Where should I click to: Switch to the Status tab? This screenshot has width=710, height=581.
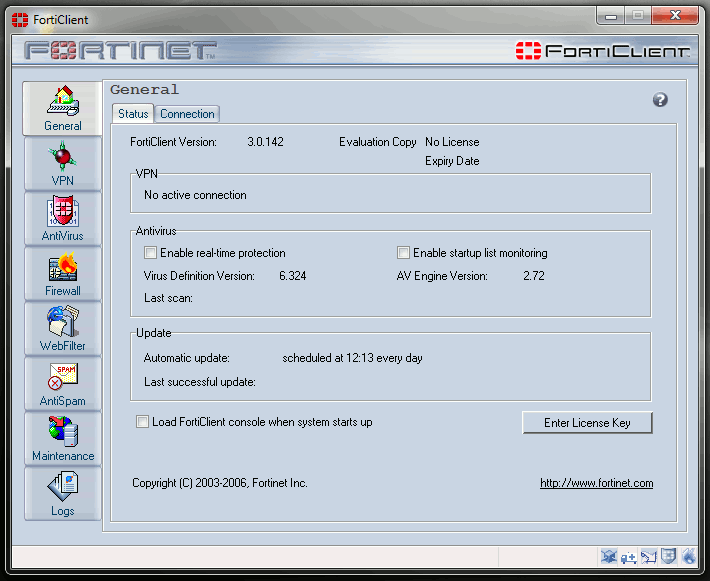click(133, 114)
